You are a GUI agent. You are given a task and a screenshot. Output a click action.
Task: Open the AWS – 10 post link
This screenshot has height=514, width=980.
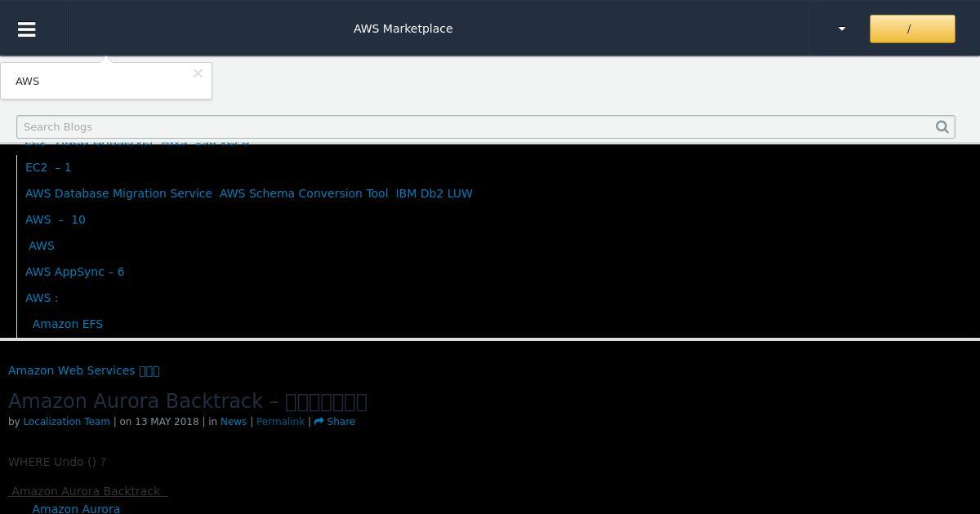[x=56, y=219]
